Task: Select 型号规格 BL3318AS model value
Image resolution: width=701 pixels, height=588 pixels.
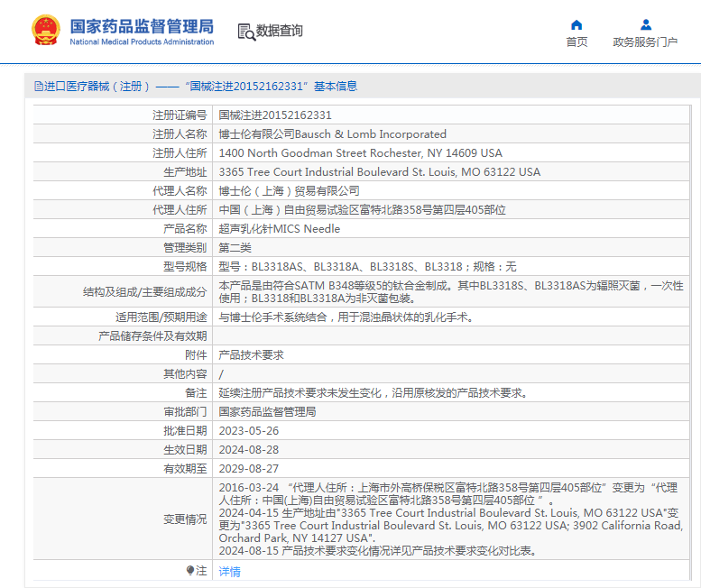Action: [x=367, y=267]
